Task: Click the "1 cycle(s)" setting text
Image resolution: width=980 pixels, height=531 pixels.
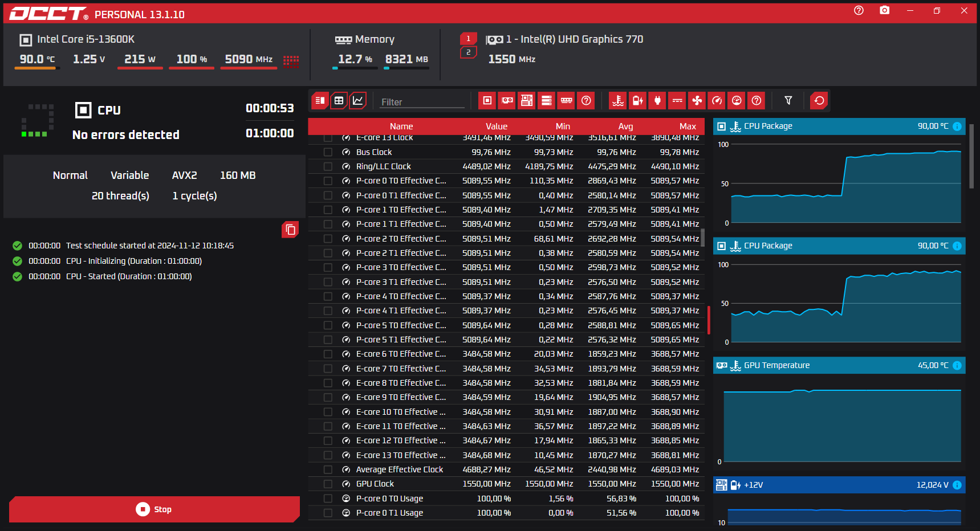Action: (195, 196)
